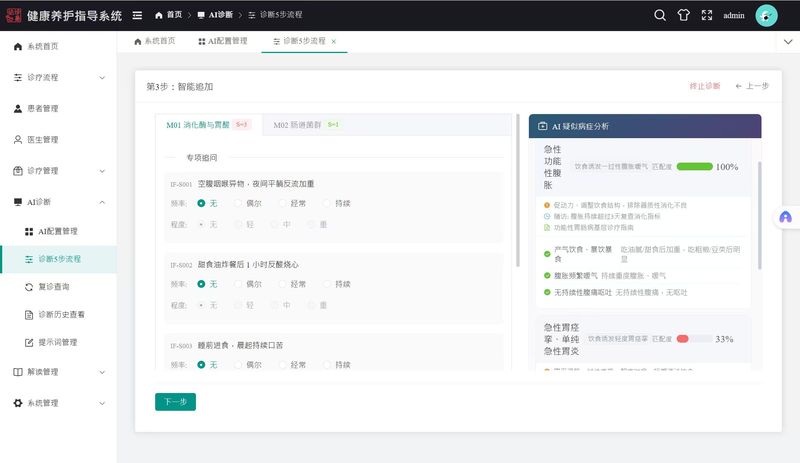Screen dimensions: 800x463
Task: Expand the 系统管理 sidebar menu chevron
Action: pyautogui.click(x=102, y=404)
